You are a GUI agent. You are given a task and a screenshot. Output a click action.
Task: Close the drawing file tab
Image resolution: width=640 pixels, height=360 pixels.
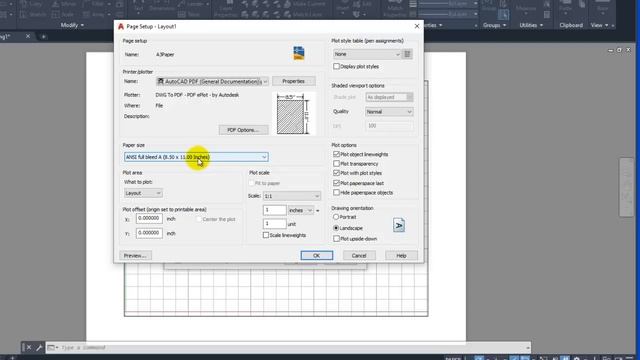point(28,36)
